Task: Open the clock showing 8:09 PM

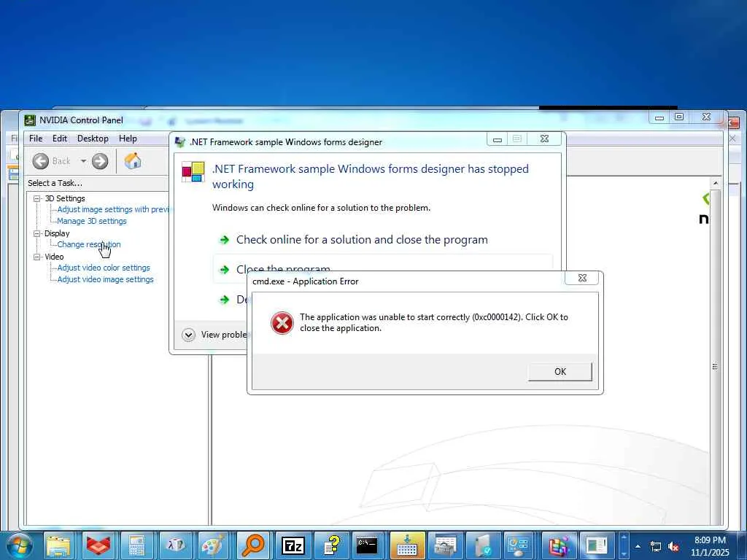Action: 710,546
